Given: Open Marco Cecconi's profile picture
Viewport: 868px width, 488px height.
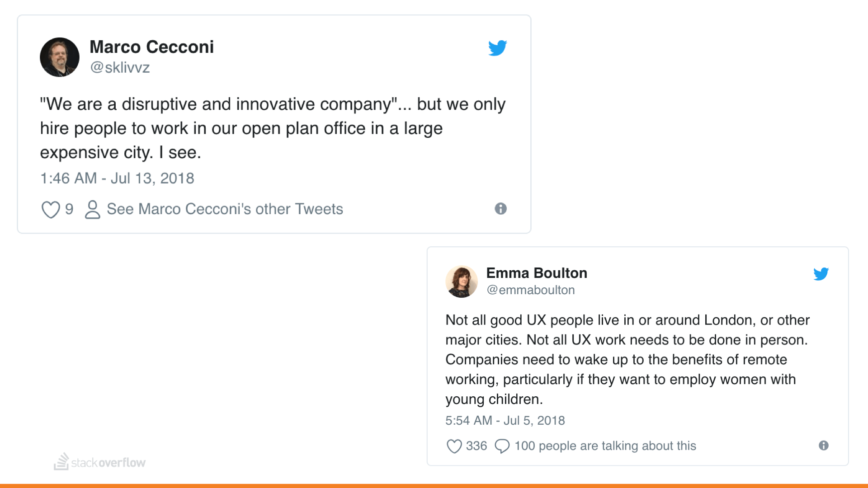Looking at the screenshot, I should (x=60, y=57).
